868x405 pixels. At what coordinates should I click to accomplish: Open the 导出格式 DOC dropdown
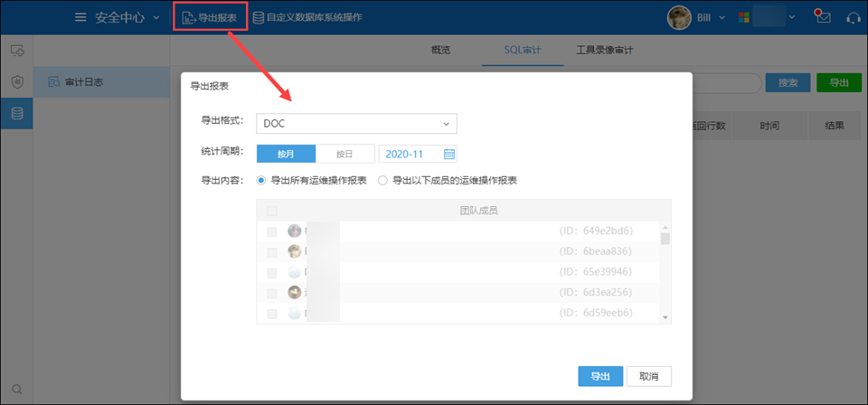356,124
